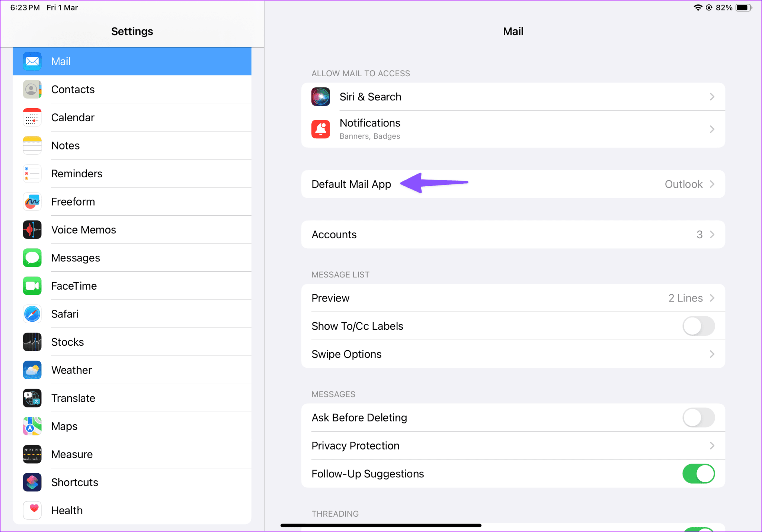This screenshot has height=532, width=762.
Task: Enable Show To/Cc Labels
Action: pos(698,326)
